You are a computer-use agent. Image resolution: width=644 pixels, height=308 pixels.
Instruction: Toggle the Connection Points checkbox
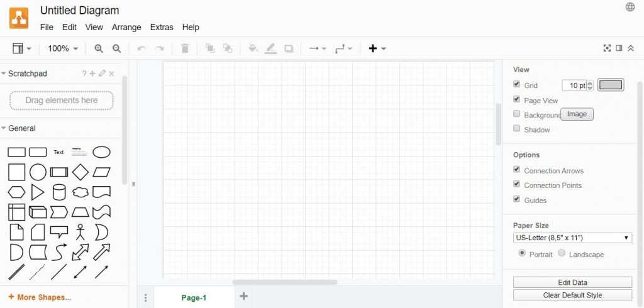point(517,184)
